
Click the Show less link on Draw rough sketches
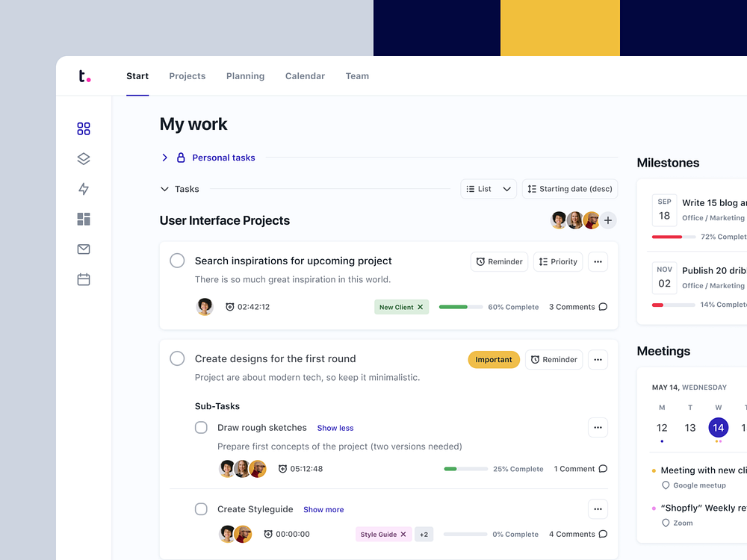335,427
